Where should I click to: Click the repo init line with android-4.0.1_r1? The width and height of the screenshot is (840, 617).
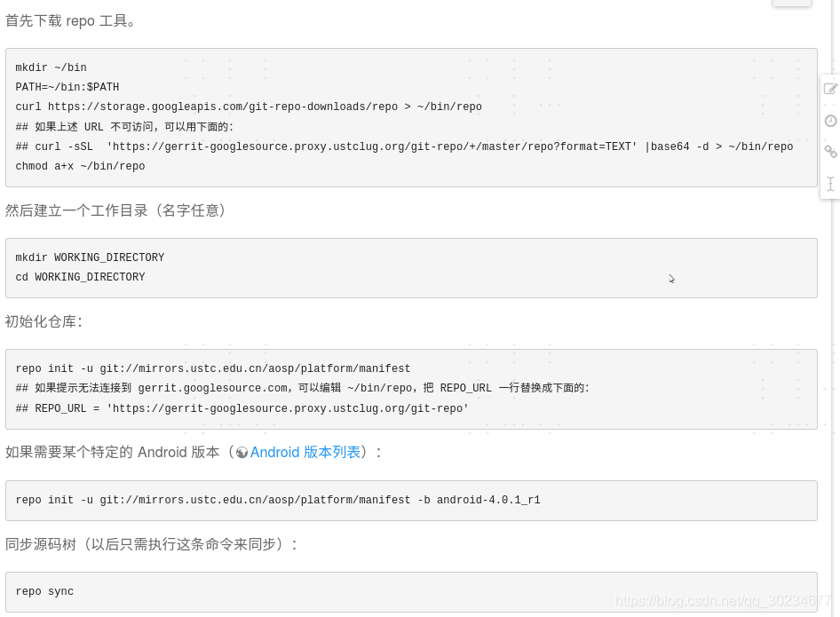point(278,500)
